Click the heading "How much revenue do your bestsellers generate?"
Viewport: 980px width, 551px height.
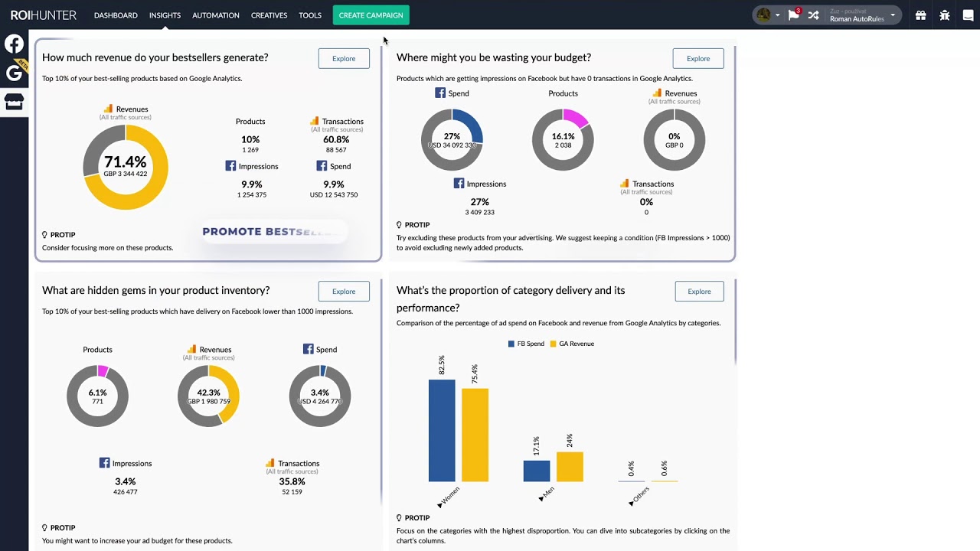pos(155,57)
